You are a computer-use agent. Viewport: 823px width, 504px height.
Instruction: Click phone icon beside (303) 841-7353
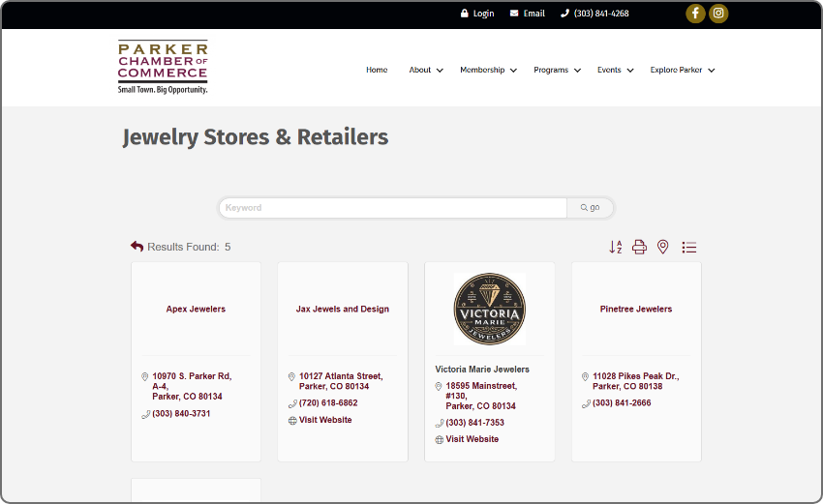coord(440,424)
